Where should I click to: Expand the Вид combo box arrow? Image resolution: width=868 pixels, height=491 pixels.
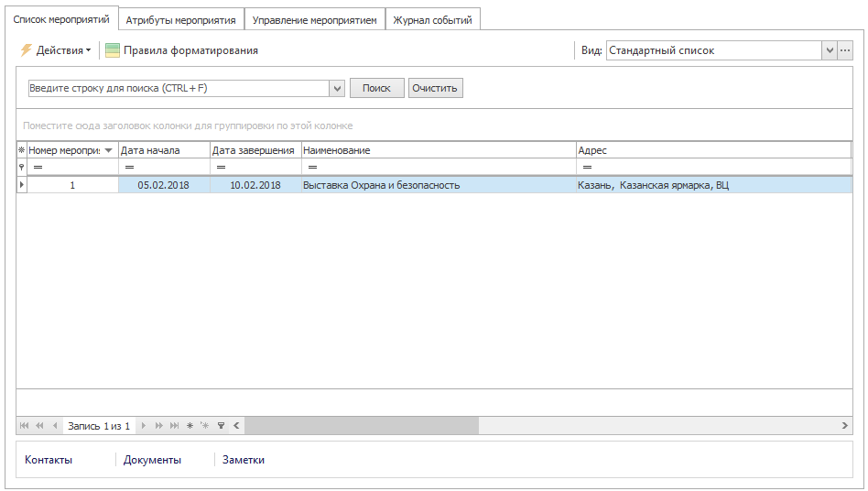[830, 50]
